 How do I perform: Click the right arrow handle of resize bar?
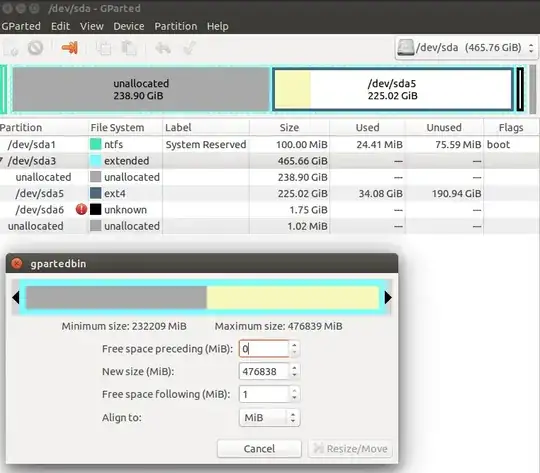tap(388, 297)
